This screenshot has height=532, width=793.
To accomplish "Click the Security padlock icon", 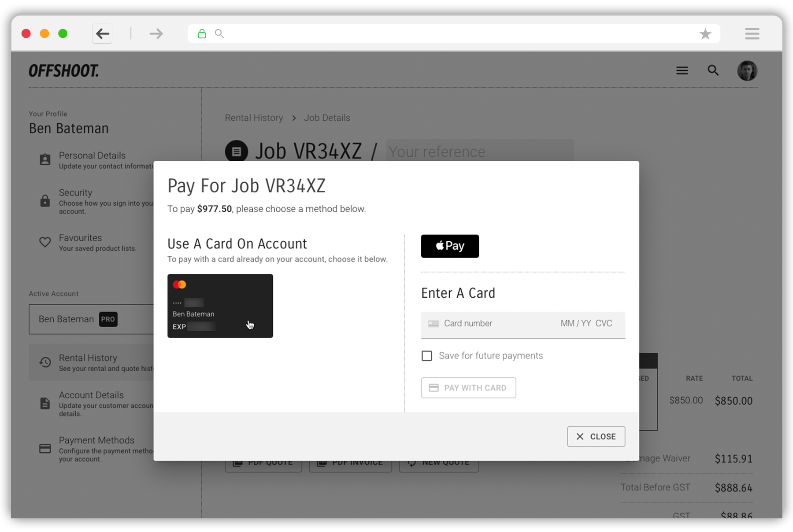I will (x=45, y=201).
